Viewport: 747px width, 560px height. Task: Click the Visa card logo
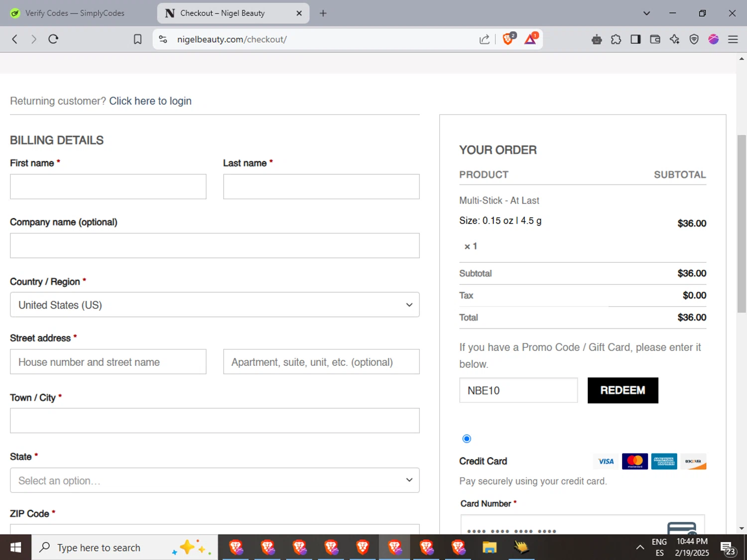[606, 461]
